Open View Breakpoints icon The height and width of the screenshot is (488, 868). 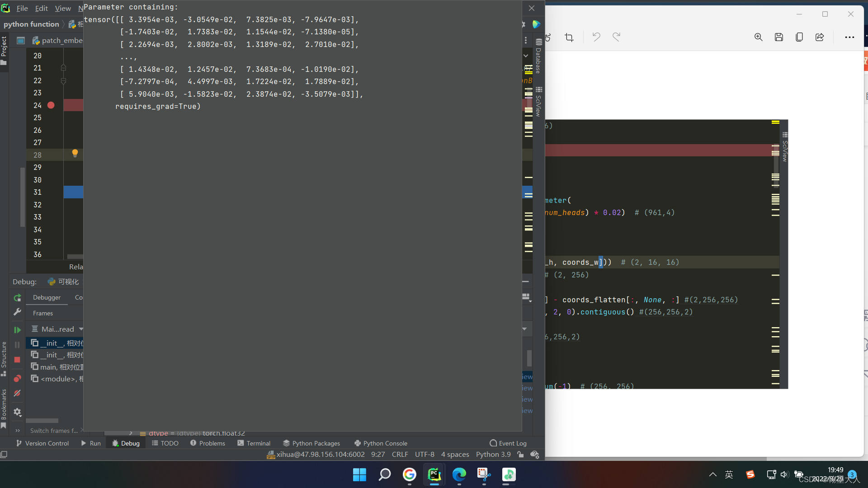17,378
